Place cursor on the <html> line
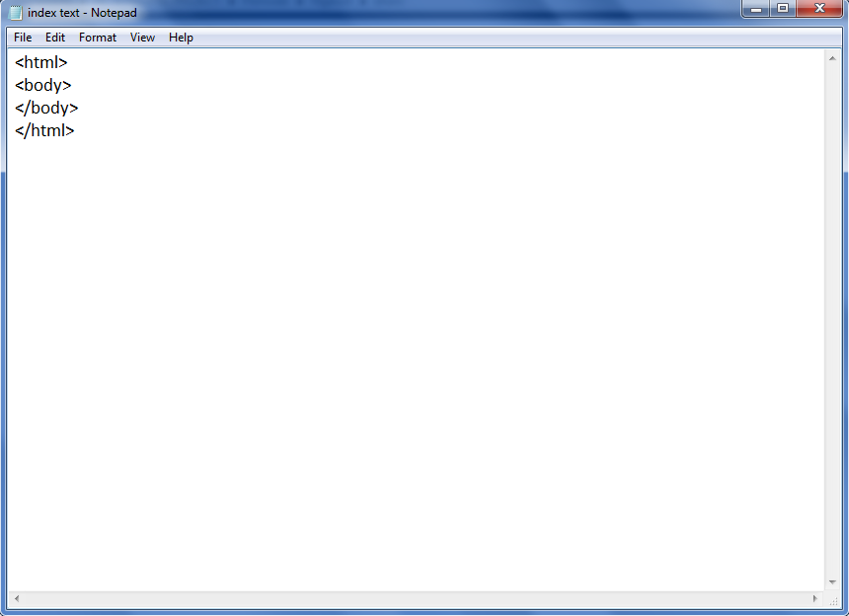 pyautogui.click(x=41, y=61)
